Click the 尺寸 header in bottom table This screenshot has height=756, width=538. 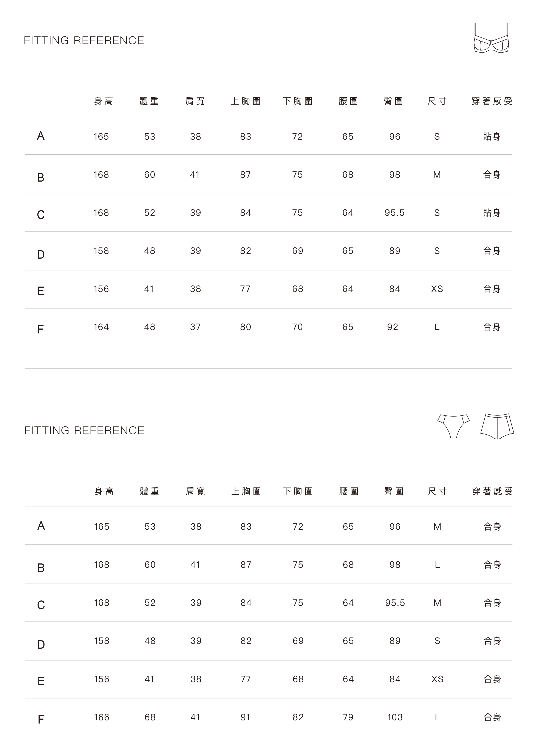pos(437,491)
